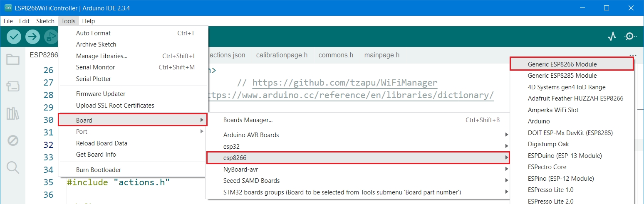
Task: Open the Sketch menu in menu bar
Action: (45, 21)
